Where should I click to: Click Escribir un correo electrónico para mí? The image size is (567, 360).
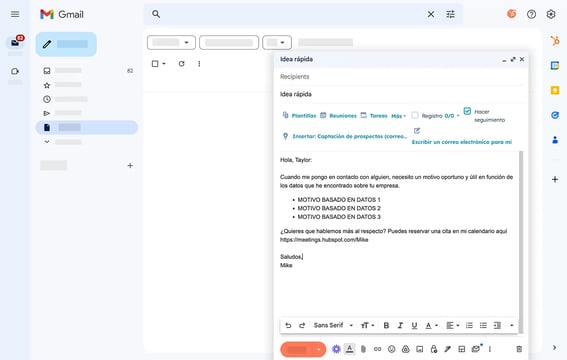click(x=462, y=142)
